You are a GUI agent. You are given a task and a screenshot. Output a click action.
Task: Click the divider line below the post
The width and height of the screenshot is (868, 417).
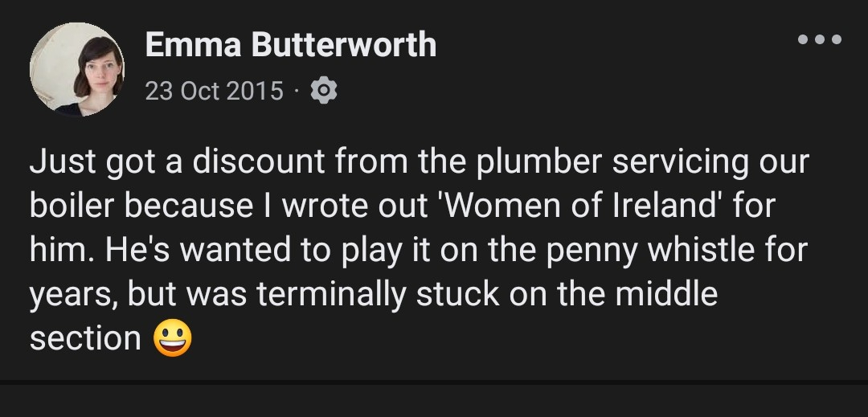click(434, 382)
